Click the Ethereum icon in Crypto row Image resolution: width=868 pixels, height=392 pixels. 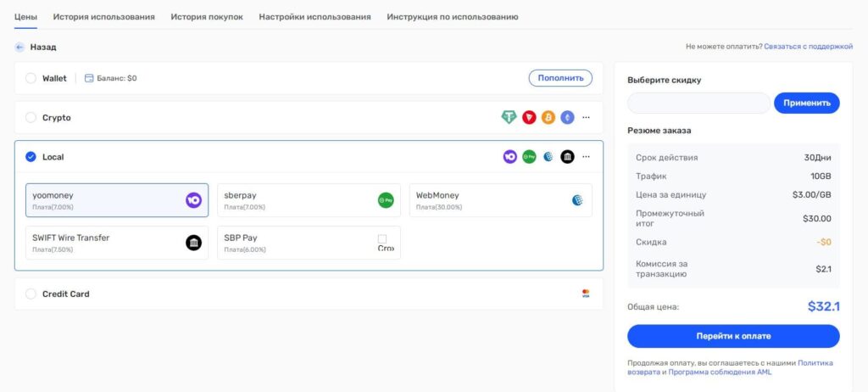[x=567, y=118]
